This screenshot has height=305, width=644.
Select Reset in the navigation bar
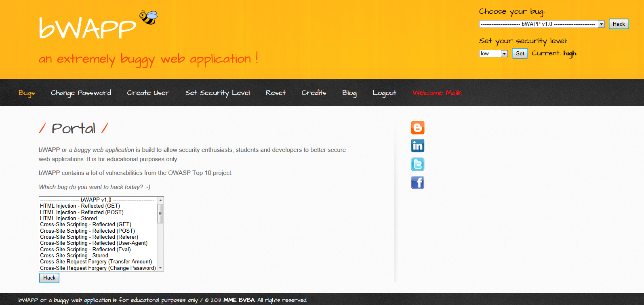[276, 93]
